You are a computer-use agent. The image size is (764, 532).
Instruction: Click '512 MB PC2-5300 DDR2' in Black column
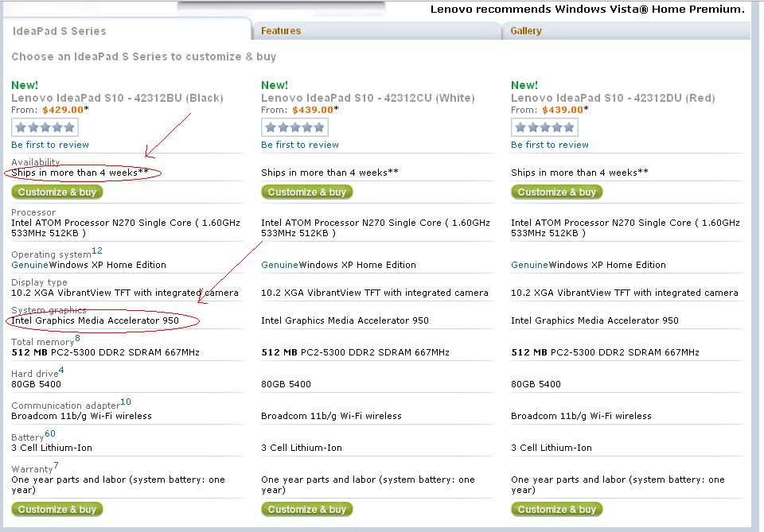[105, 352]
